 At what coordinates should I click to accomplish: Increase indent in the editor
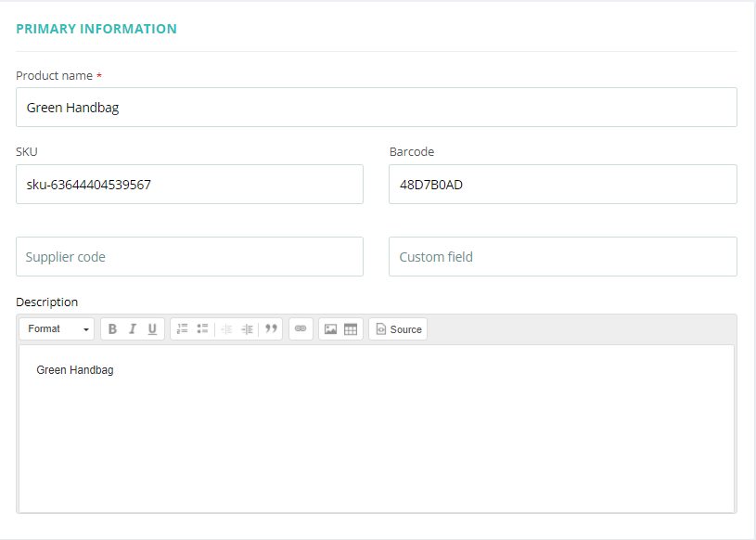click(247, 328)
